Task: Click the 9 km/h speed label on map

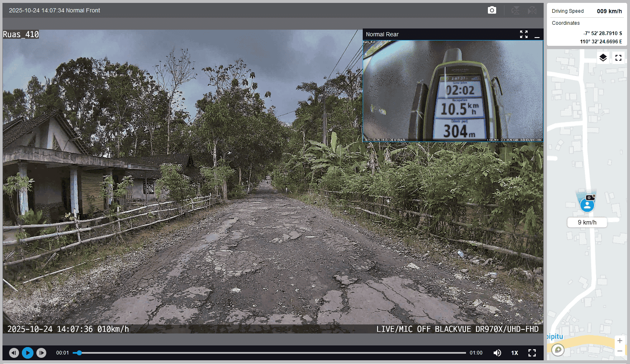Action: point(587,222)
